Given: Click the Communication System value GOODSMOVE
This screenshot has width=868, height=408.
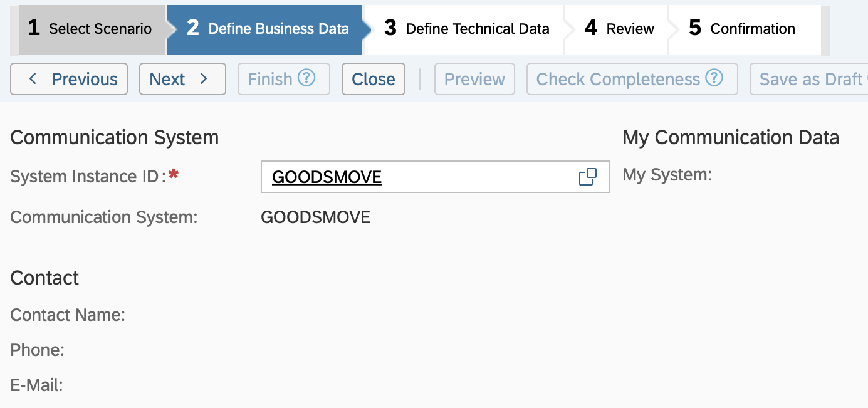Looking at the screenshot, I should [x=315, y=217].
